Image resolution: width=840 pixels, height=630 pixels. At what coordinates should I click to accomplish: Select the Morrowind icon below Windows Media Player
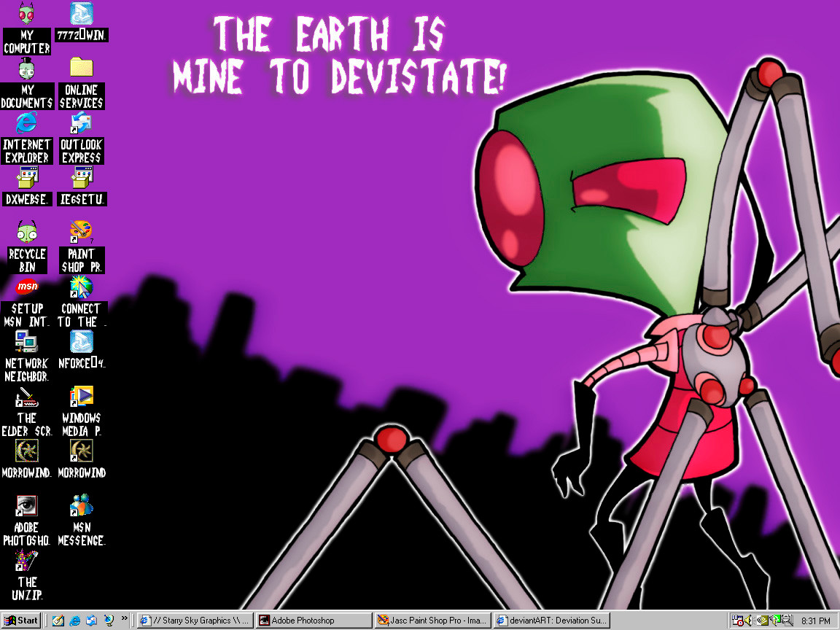coord(82,459)
